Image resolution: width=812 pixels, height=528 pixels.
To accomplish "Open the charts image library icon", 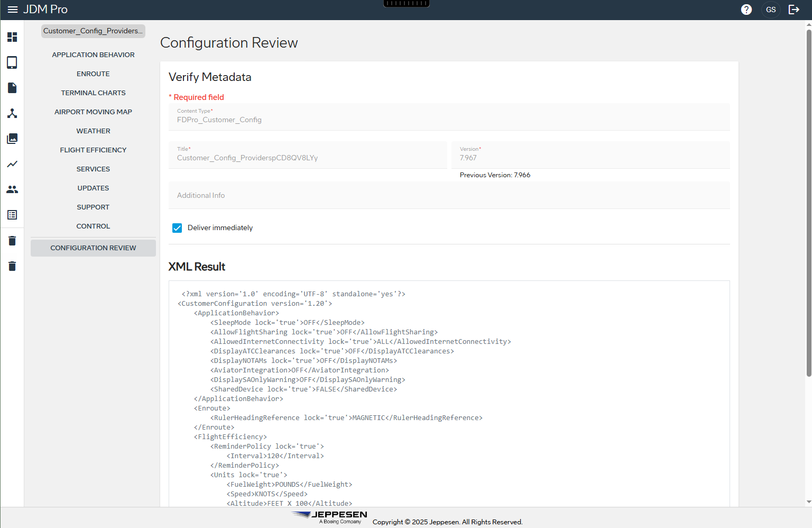I will coord(12,139).
